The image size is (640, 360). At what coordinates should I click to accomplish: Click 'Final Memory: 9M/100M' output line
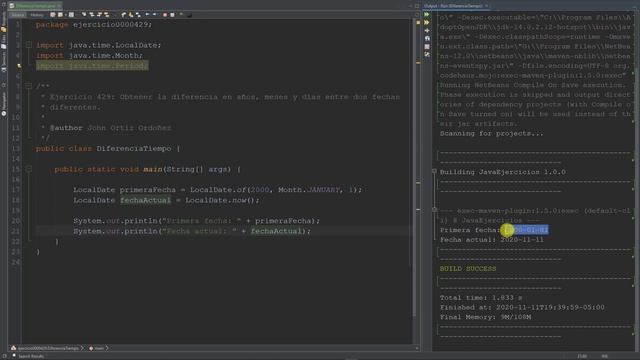tap(485, 317)
